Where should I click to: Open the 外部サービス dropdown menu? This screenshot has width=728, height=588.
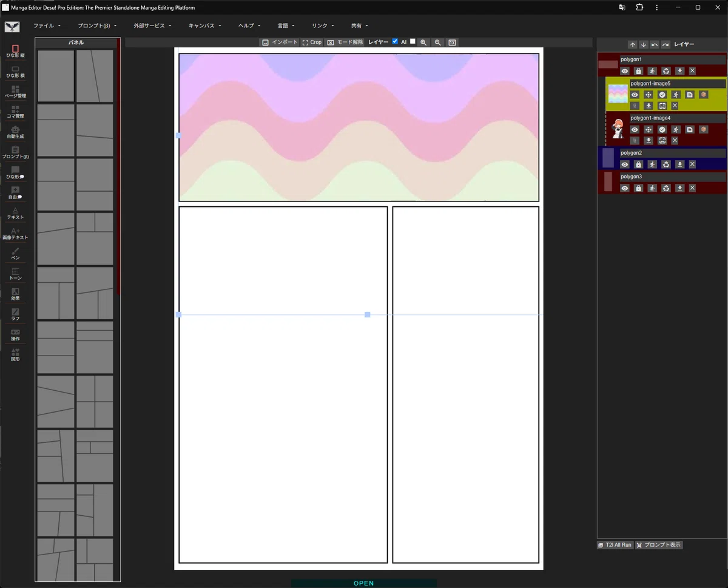tap(152, 25)
